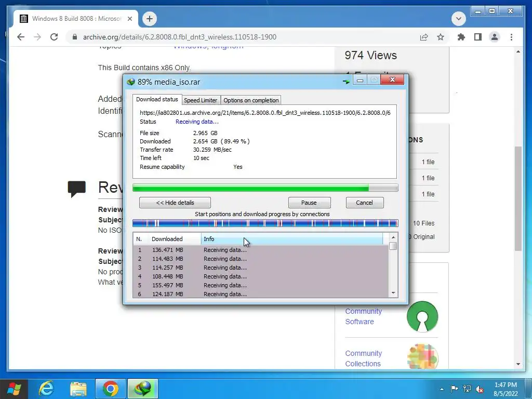This screenshot has height=399, width=532.
Task: Click the share page icon in address bar
Action: (424, 37)
